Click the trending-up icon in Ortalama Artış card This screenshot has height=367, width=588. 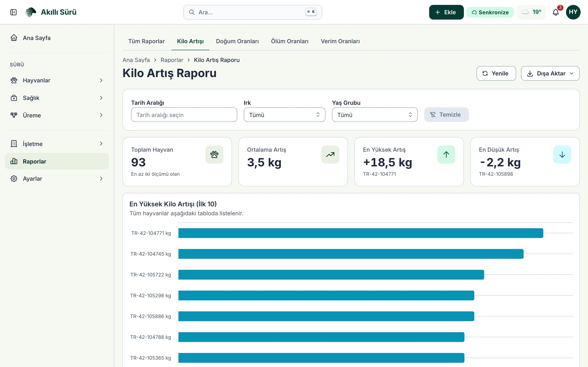(330, 155)
